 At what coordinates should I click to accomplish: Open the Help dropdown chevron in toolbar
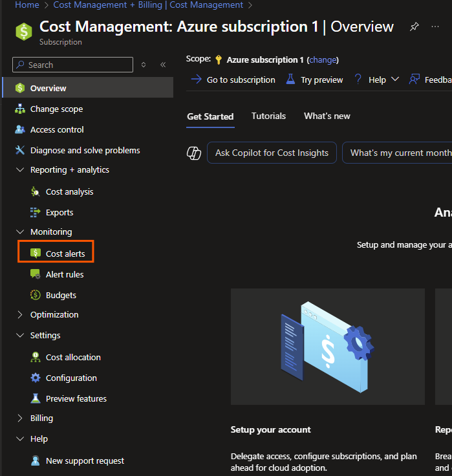tap(395, 80)
